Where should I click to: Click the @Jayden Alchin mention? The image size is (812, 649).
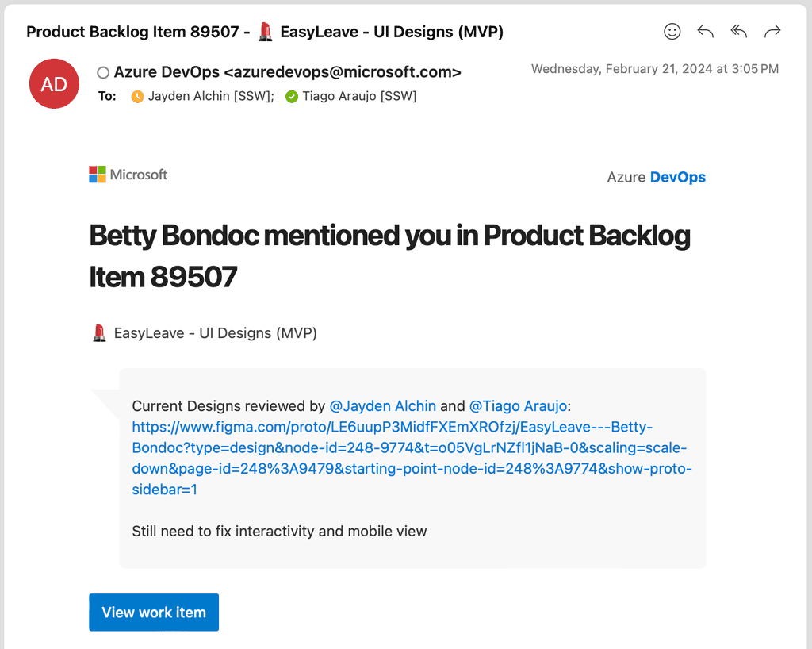pos(383,405)
